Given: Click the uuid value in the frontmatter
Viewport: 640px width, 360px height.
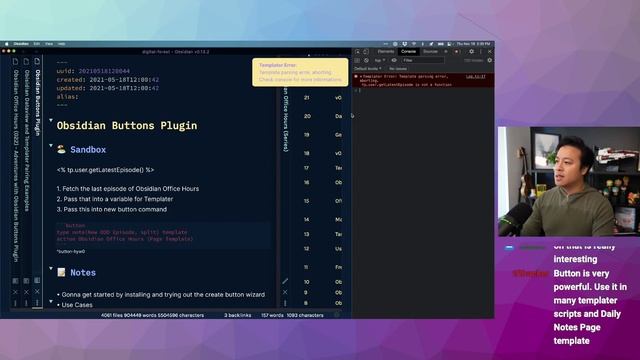Looking at the screenshot, I should pyautogui.click(x=104, y=71).
